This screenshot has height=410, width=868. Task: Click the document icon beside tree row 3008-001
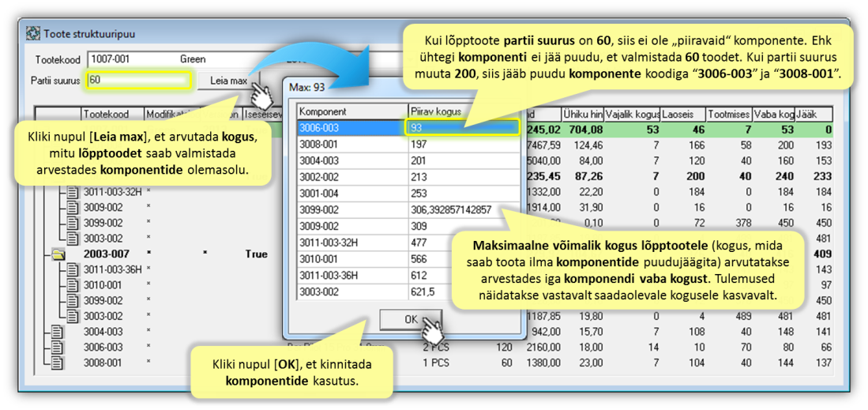58,363
